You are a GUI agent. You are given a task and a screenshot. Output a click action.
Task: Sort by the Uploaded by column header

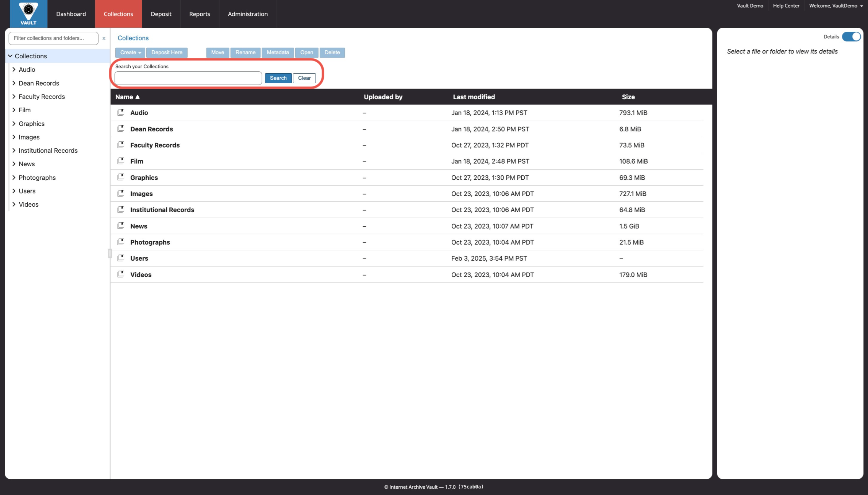point(383,97)
